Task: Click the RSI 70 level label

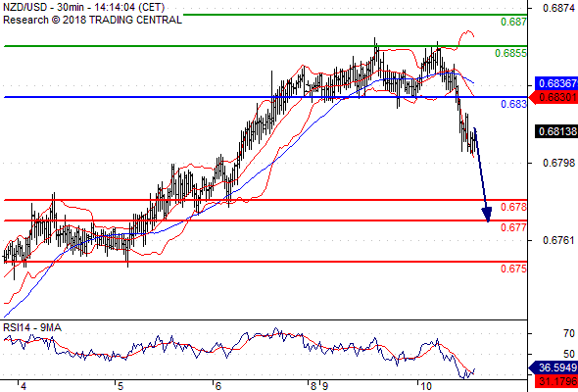Action: pos(569,333)
